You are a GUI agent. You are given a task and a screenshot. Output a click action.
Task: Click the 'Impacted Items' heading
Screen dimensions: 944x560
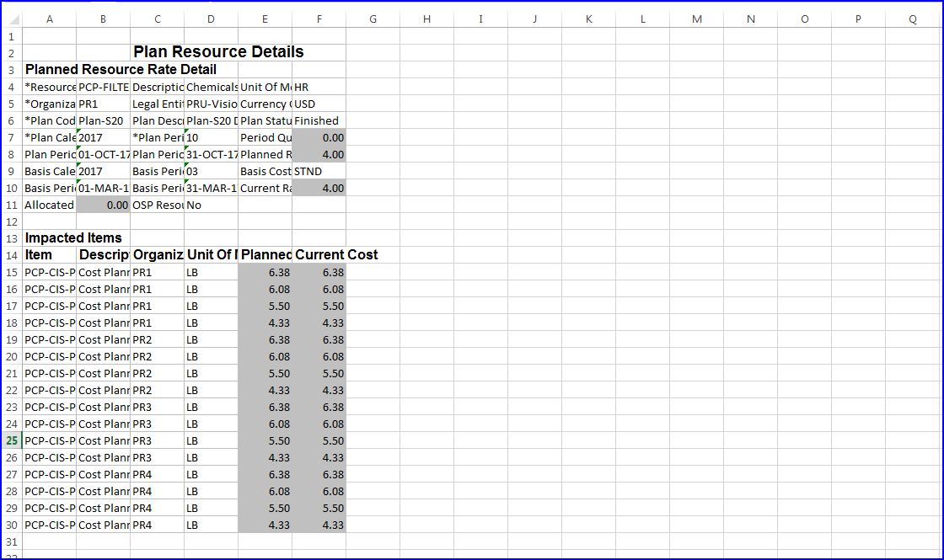[73, 237]
